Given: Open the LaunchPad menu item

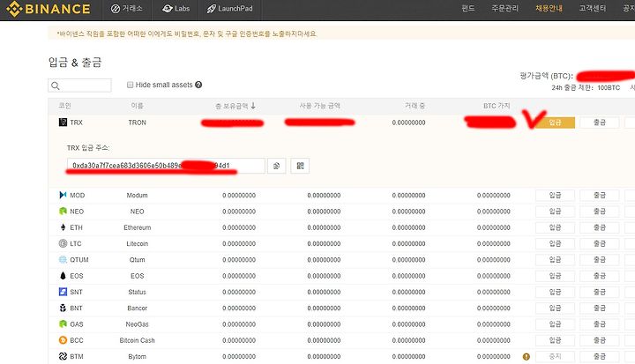Looking at the screenshot, I should click(x=229, y=9).
